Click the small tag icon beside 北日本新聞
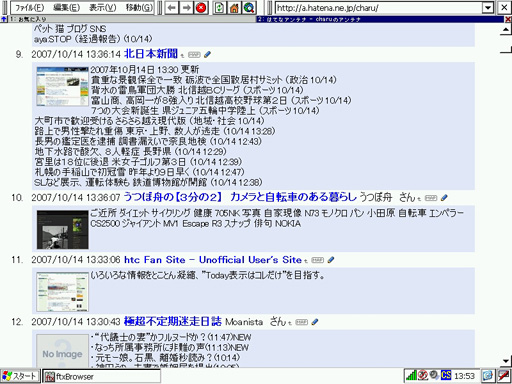The height and width of the screenshot is (384, 512). tap(194, 55)
